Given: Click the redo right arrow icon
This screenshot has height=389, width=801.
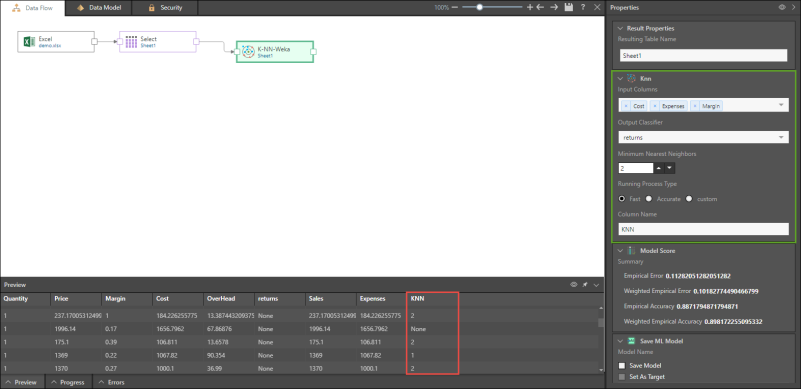Looking at the screenshot, I should tap(554, 8).
